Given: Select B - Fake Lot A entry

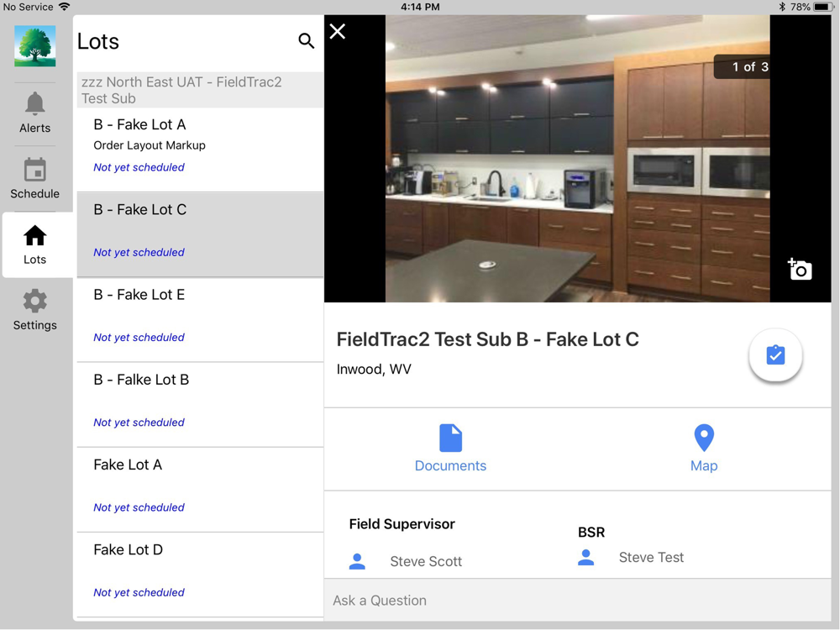Looking at the screenshot, I should click(x=201, y=150).
